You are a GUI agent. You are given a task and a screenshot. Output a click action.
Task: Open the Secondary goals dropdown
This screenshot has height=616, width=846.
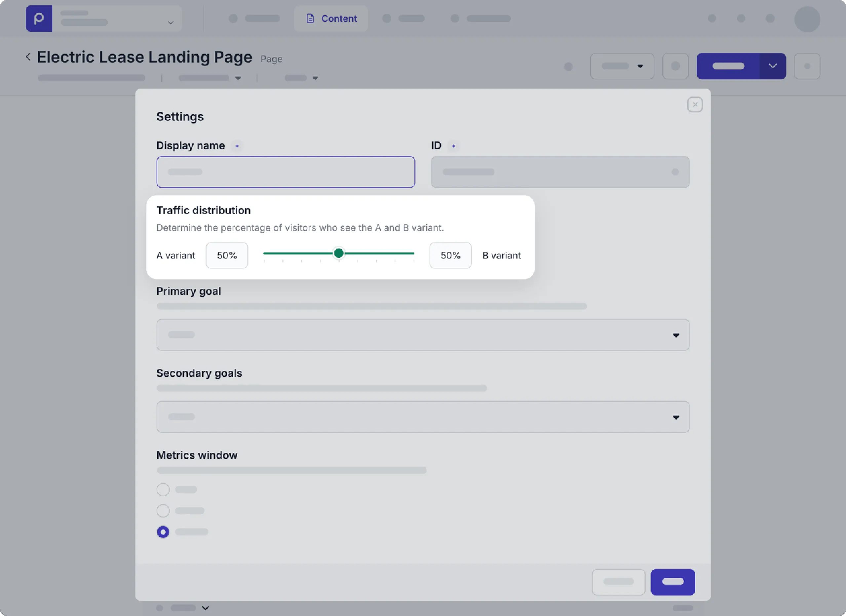pos(423,417)
